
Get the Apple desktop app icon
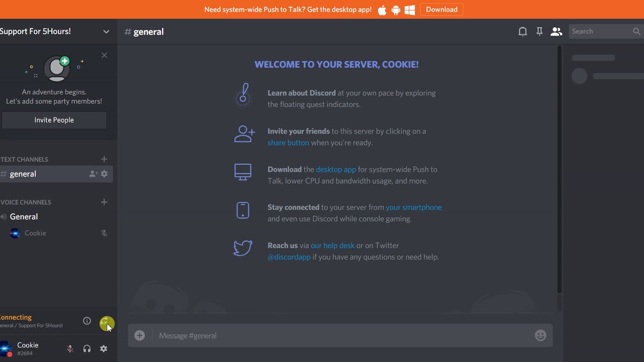(x=382, y=10)
